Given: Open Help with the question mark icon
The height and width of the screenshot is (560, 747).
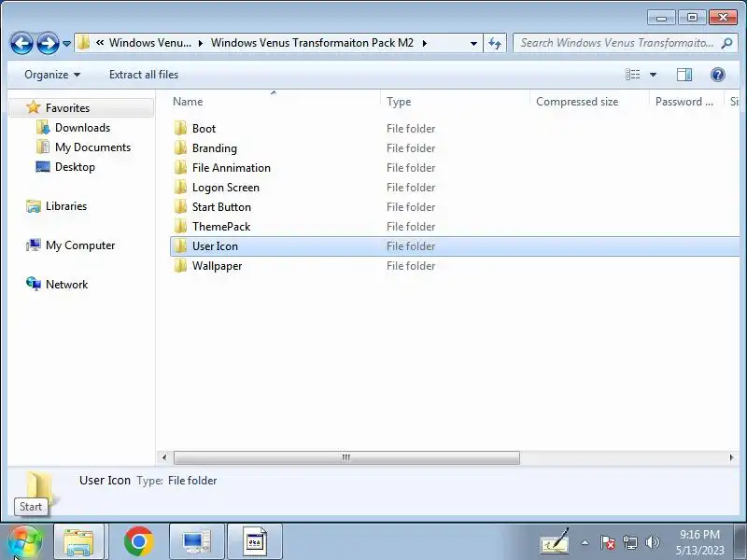Looking at the screenshot, I should point(717,75).
